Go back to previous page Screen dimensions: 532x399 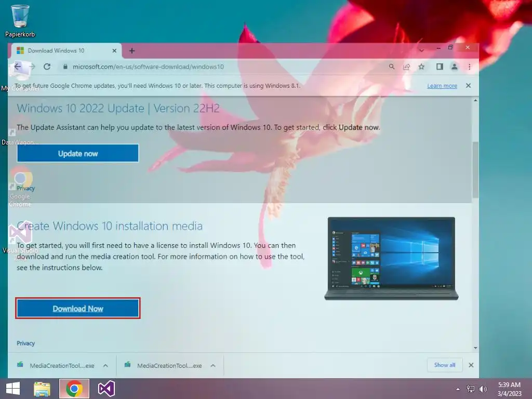point(18,66)
